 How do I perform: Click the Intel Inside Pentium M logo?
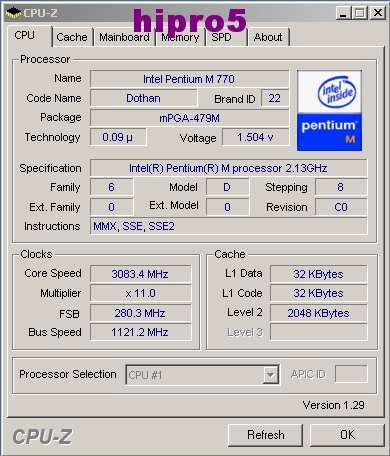pyautogui.click(x=329, y=110)
